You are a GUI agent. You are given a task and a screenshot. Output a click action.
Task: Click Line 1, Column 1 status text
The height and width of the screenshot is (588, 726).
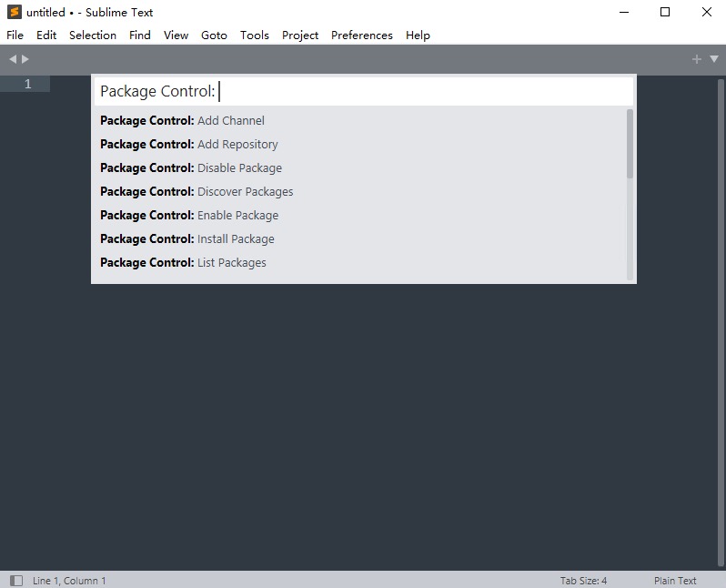tap(69, 580)
